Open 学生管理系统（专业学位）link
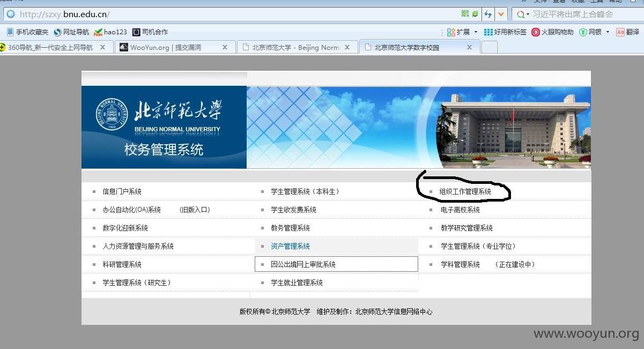The image size is (644, 349). coord(479,246)
